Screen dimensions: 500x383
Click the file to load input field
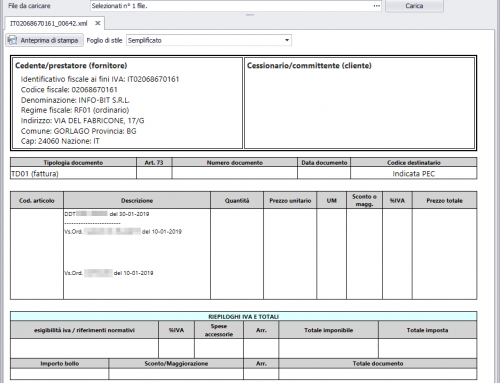pos(235,6)
